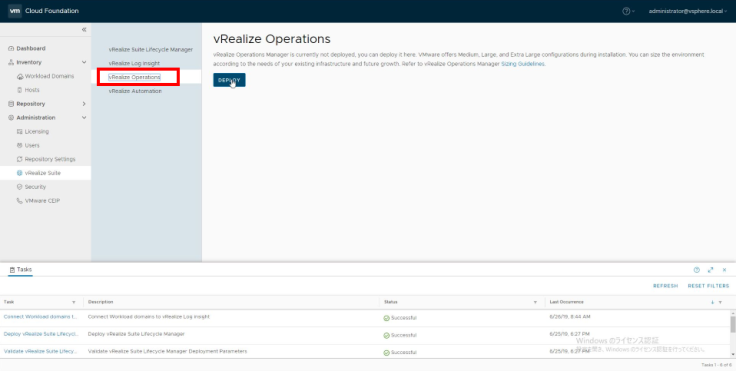Click the Repository Settings refresh icon
The width and height of the screenshot is (736, 371).
click(x=20, y=159)
